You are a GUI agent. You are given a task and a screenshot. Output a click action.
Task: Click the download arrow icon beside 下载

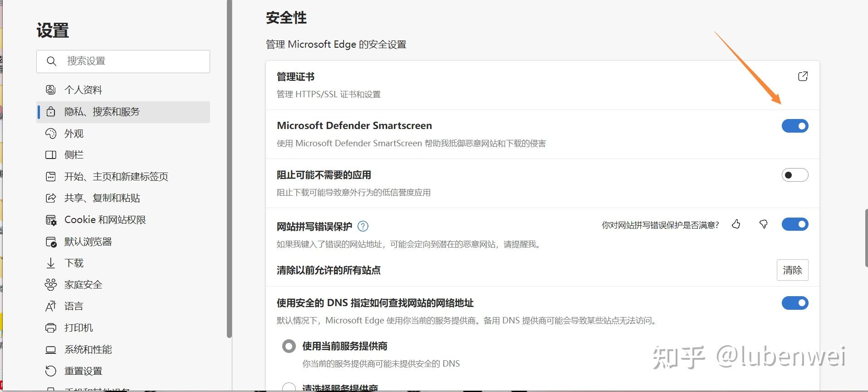51,263
